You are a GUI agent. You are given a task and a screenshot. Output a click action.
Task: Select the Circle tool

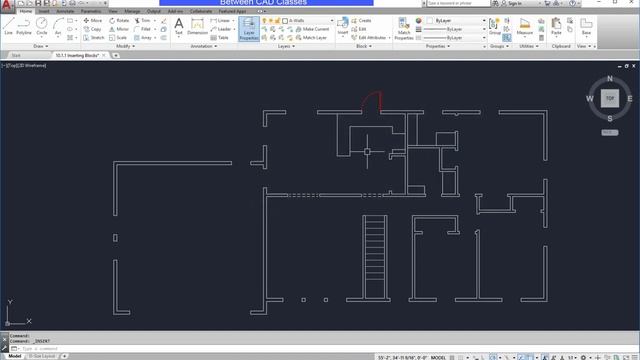coord(42,26)
